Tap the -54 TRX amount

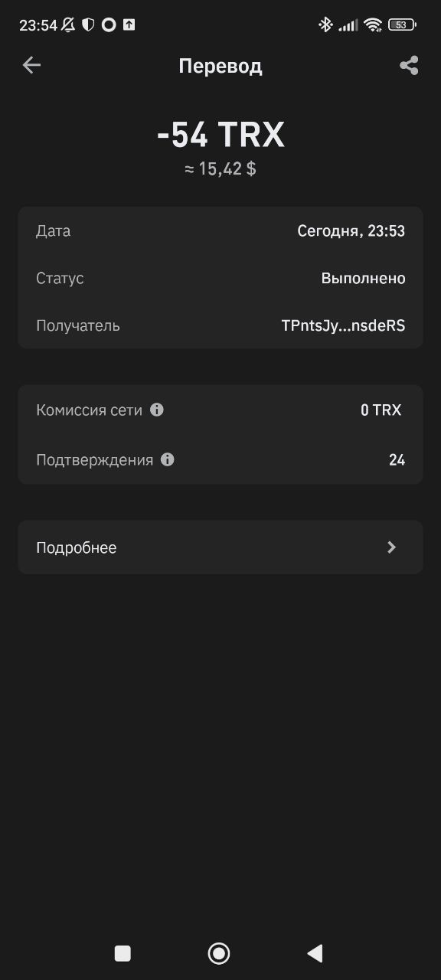(220, 135)
